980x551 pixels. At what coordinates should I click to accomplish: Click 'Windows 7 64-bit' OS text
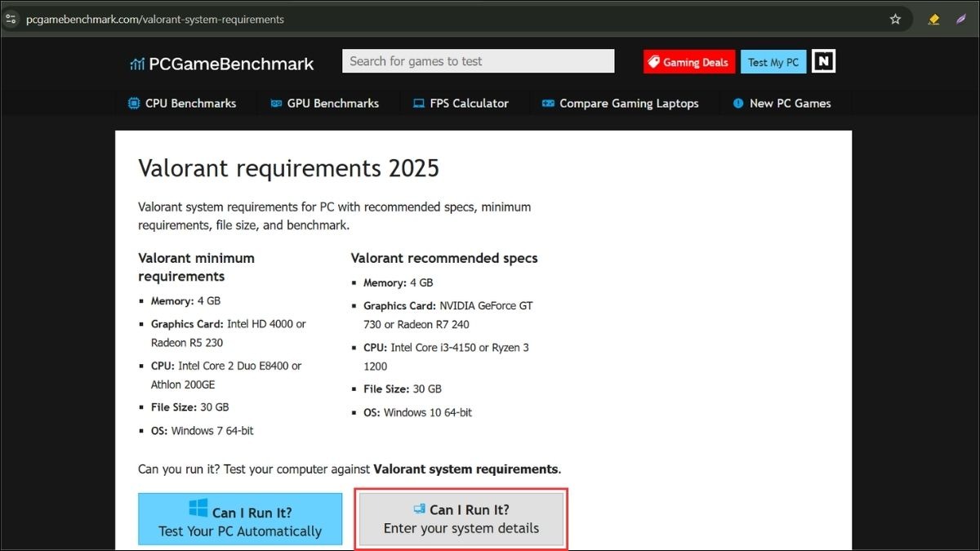pyautogui.click(x=212, y=431)
